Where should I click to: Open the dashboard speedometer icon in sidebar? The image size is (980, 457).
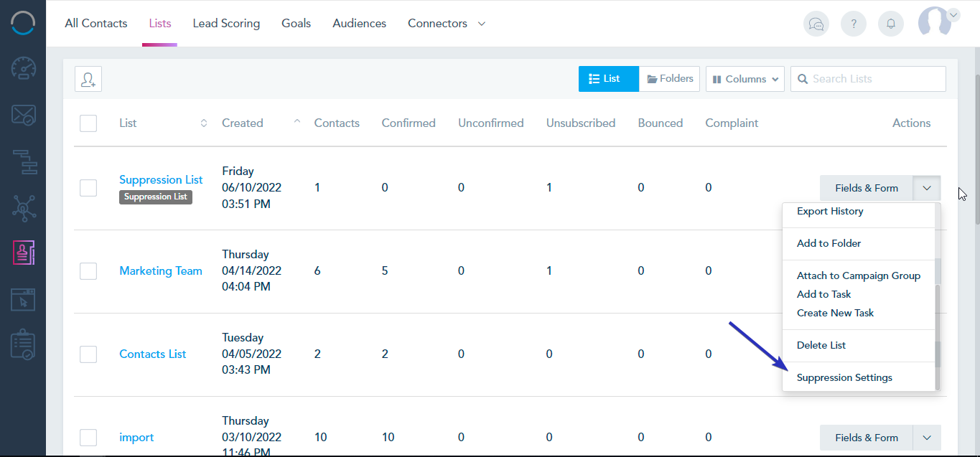[x=23, y=68]
